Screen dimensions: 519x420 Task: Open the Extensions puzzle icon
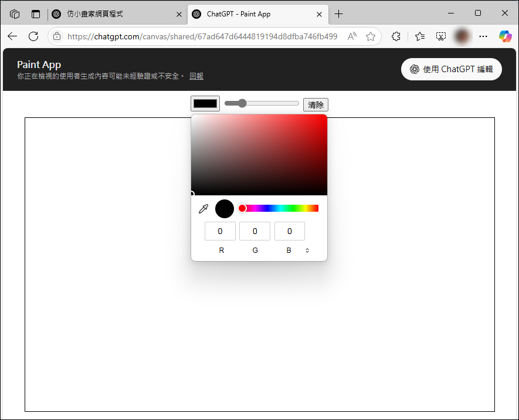click(x=396, y=36)
